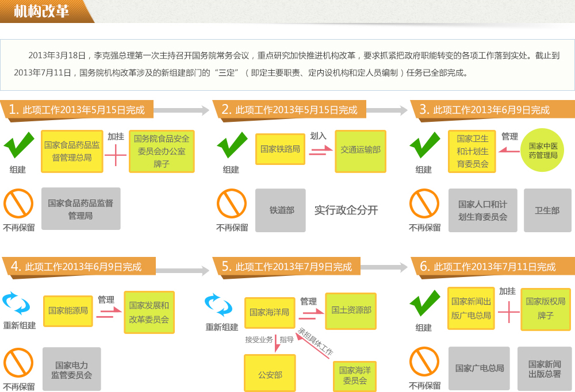The height and width of the screenshot is (392, 575).
Task: Click gray box 国家人口和计划生育委员会
Action: tap(482, 210)
